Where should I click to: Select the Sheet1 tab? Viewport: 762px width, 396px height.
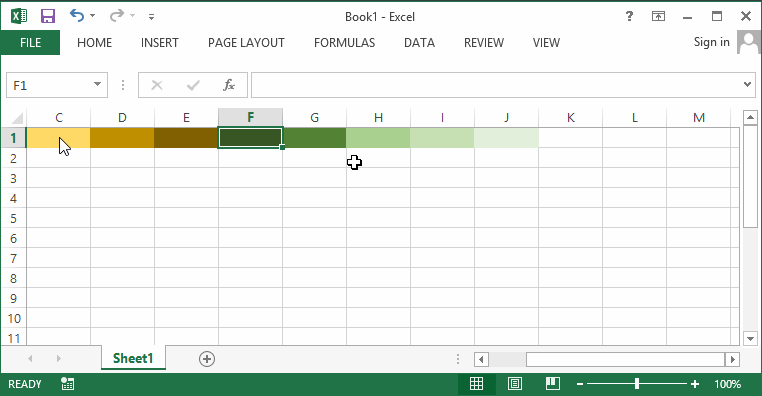[x=133, y=358]
